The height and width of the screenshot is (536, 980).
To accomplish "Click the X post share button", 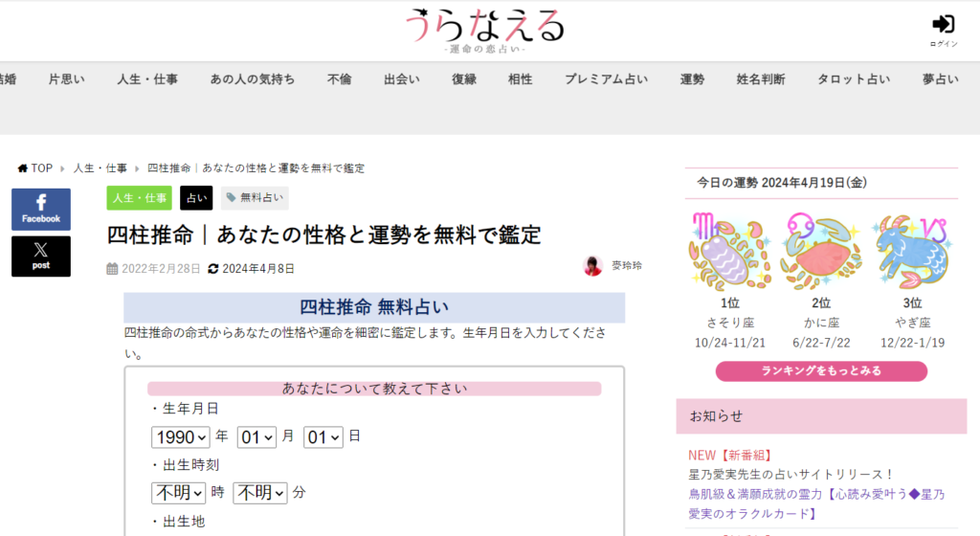I will 41,257.
